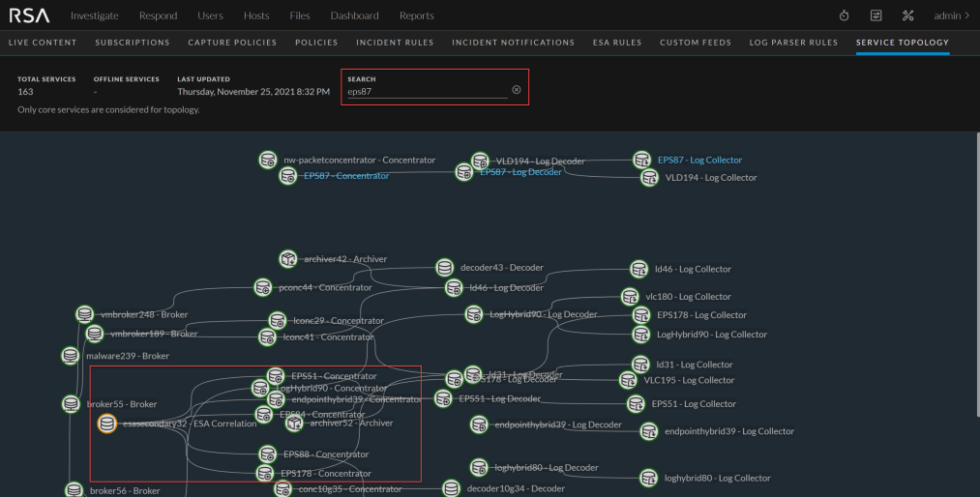Click the highlighted EPS87 - Concentrator label
Viewport: 980px width, 497px height.
pos(346,176)
